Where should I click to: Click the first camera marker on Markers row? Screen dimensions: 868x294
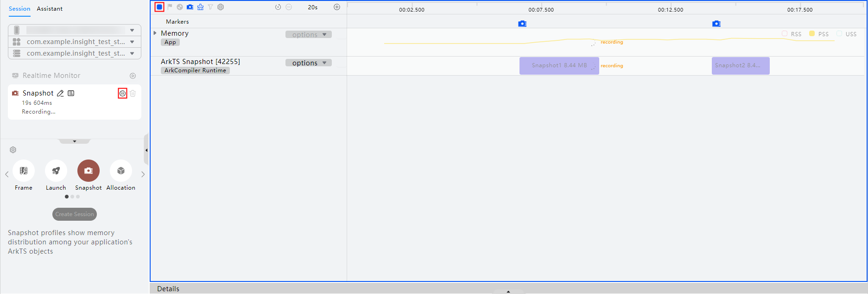tap(522, 24)
